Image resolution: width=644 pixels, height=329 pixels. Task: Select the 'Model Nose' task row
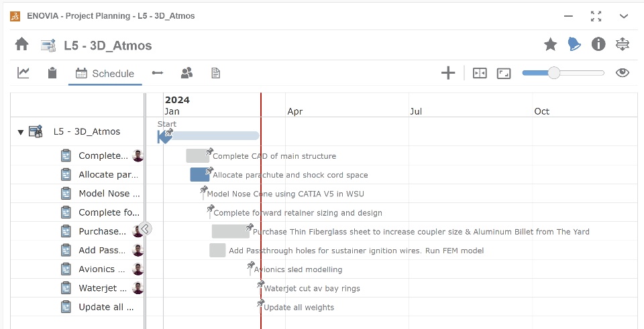pyautogui.click(x=109, y=194)
